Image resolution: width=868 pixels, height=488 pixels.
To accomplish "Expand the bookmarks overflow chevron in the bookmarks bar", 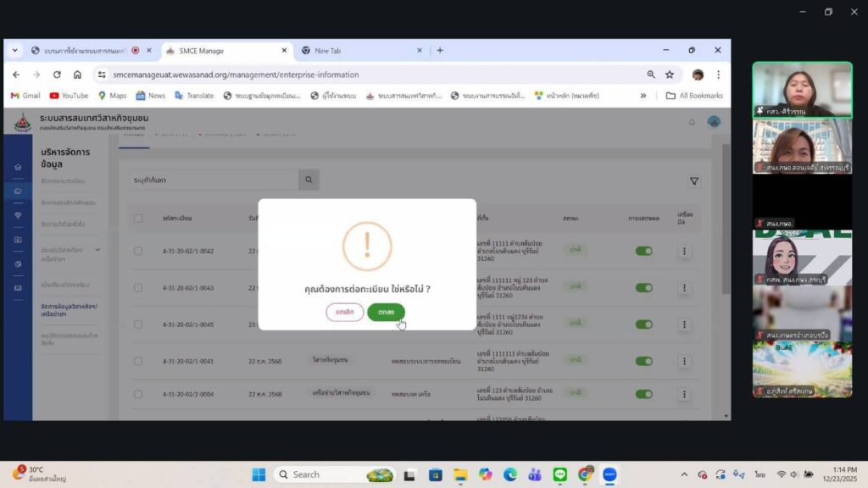I will point(643,96).
